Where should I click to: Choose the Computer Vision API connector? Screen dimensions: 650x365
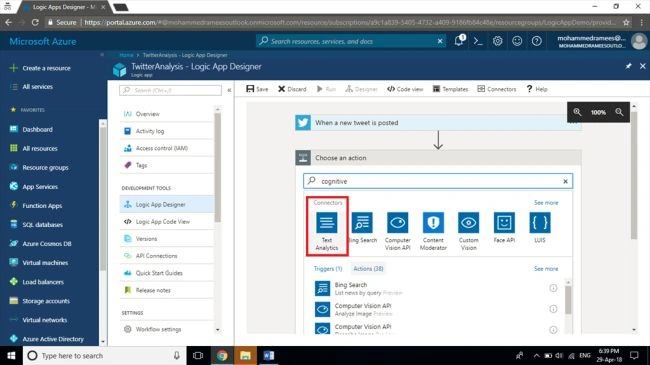click(398, 231)
